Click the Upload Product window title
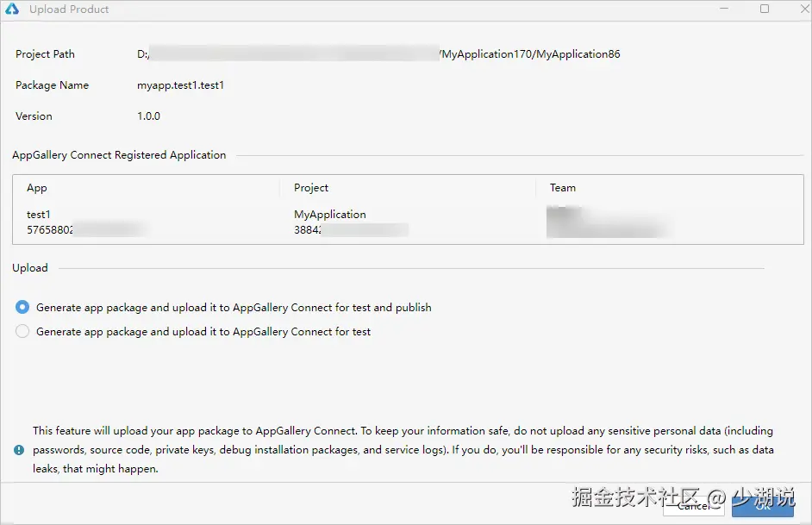The width and height of the screenshot is (812, 525). pos(69,9)
